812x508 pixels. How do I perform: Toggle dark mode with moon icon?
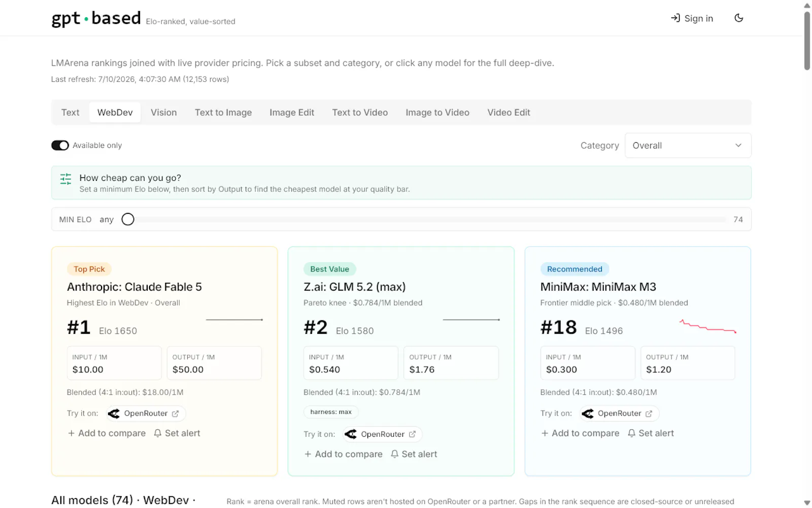pos(739,18)
